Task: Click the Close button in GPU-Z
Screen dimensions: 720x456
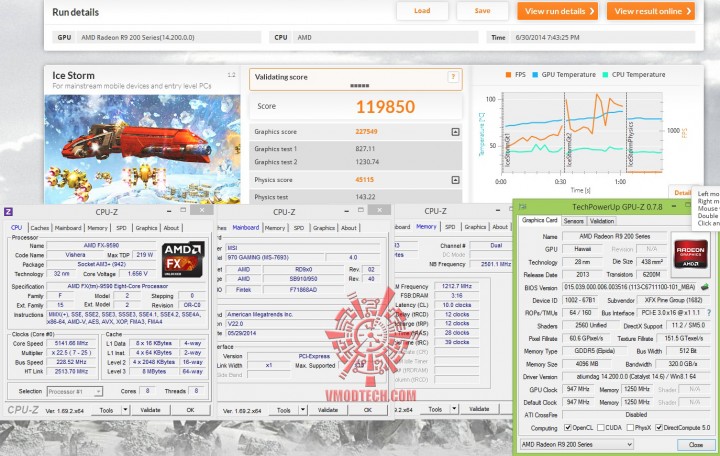Action: tap(695, 445)
